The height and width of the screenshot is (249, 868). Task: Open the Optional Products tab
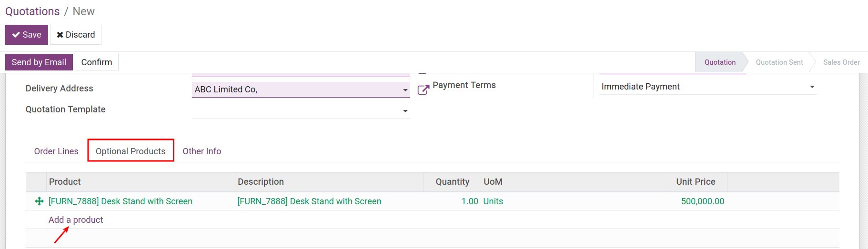[131, 151]
